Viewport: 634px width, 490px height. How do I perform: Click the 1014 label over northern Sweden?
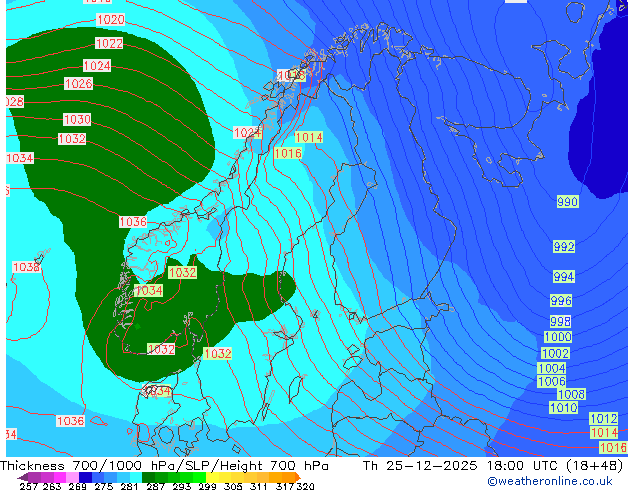309,137
